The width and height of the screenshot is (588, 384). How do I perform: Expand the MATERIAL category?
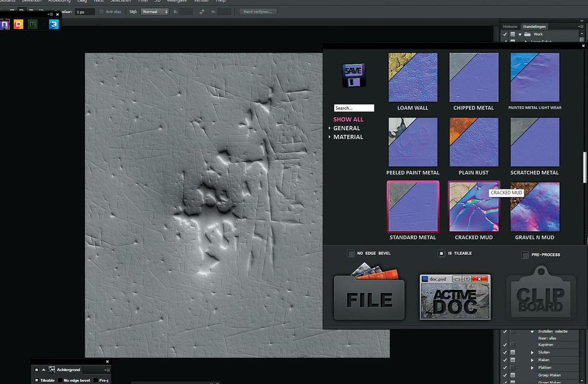[330, 137]
